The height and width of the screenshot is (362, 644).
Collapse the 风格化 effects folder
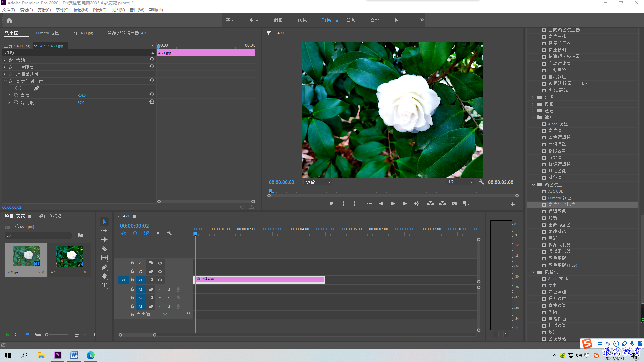click(x=533, y=272)
